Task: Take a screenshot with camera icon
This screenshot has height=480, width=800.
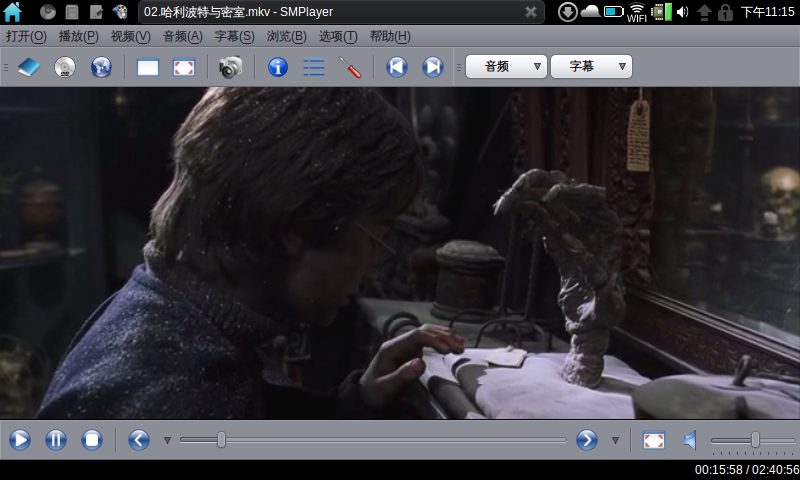Action: pos(231,67)
